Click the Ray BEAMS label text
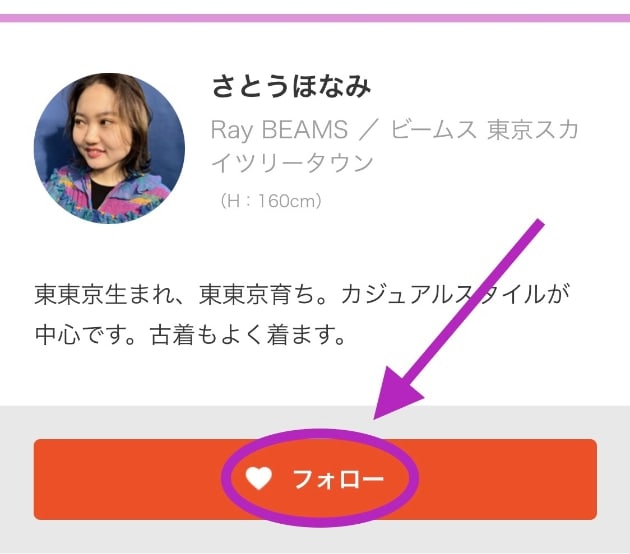 (279, 130)
